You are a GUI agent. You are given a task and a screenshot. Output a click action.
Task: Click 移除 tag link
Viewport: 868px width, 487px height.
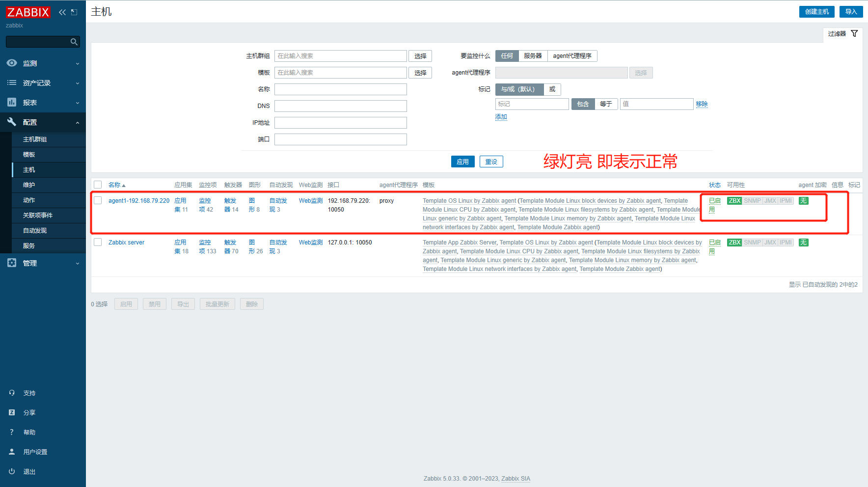click(702, 104)
